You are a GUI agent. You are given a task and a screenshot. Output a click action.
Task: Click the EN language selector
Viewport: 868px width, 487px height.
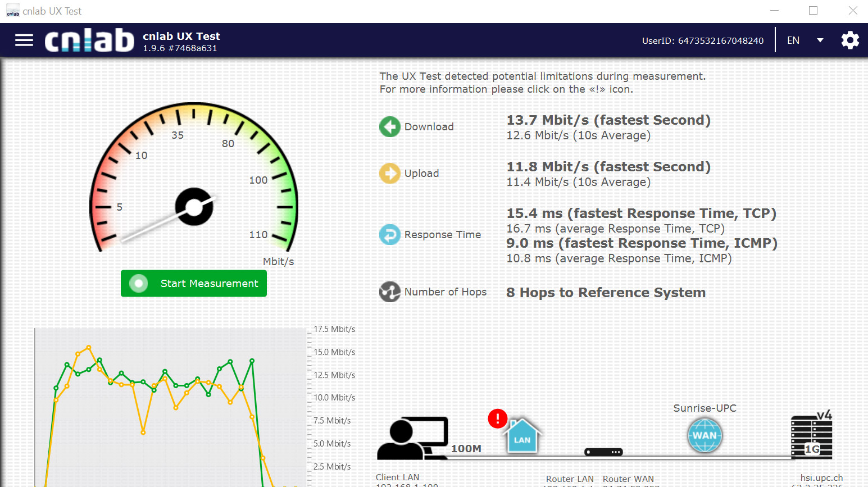coord(793,40)
